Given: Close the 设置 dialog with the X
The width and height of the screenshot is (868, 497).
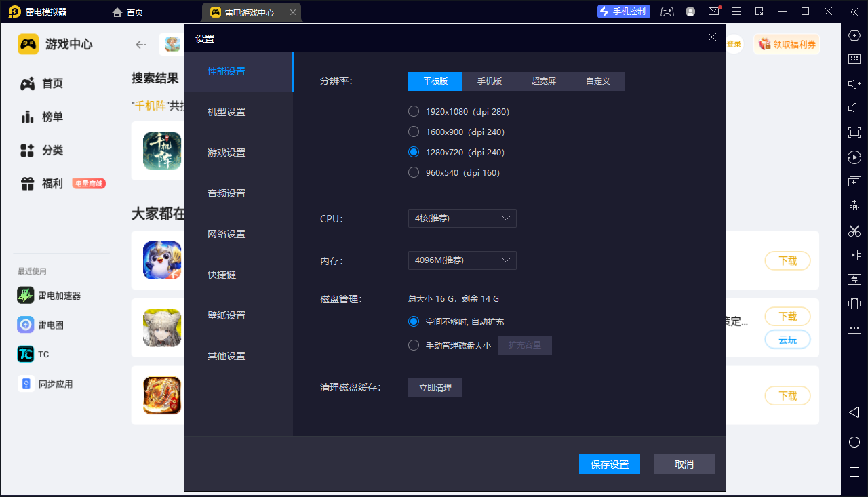Looking at the screenshot, I should pyautogui.click(x=712, y=37).
